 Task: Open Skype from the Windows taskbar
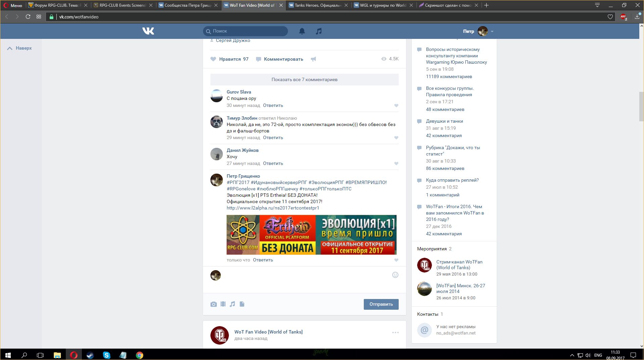click(106, 355)
